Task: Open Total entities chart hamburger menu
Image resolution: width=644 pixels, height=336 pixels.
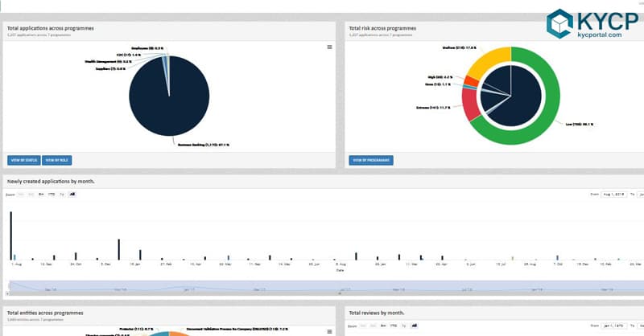Action: (x=329, y=331)
